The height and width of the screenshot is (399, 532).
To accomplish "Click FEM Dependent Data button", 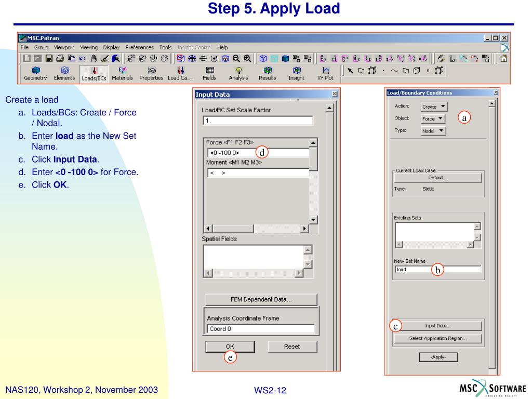I will (x=261, y=300).
